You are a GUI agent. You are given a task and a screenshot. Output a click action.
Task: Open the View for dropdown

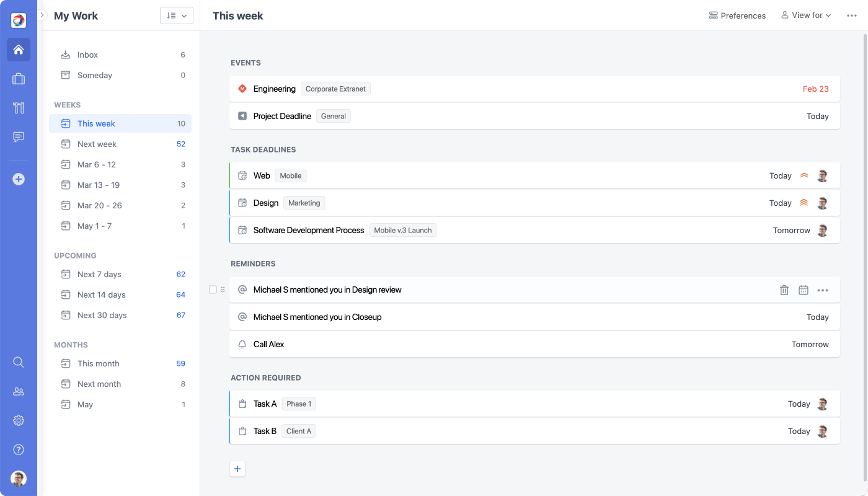pos(806,15)
